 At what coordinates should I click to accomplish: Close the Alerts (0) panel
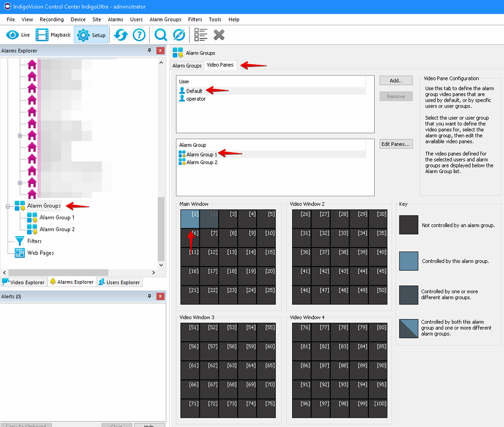tap(160, 296)
